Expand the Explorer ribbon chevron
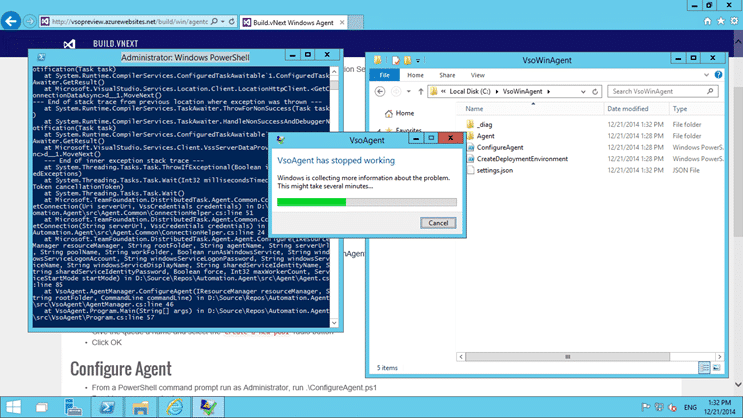The height and width of the screenshot is (418, 743). pyautogui.click(x=706, y=75)
